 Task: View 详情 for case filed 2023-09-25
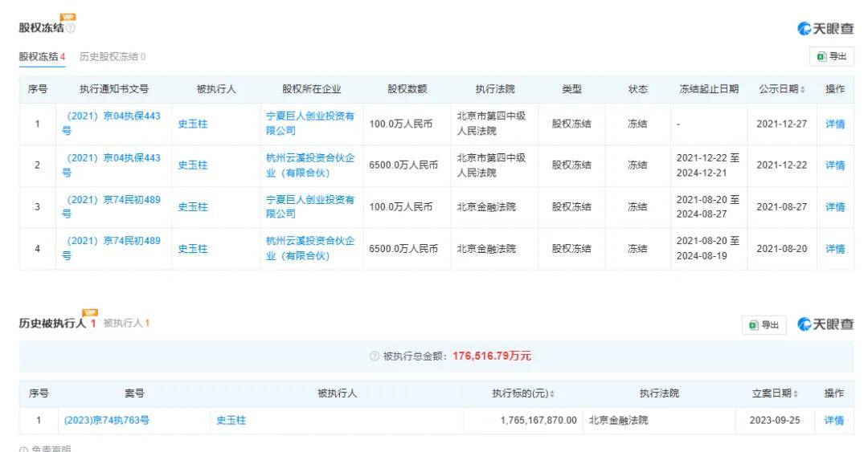pos(833,421)
